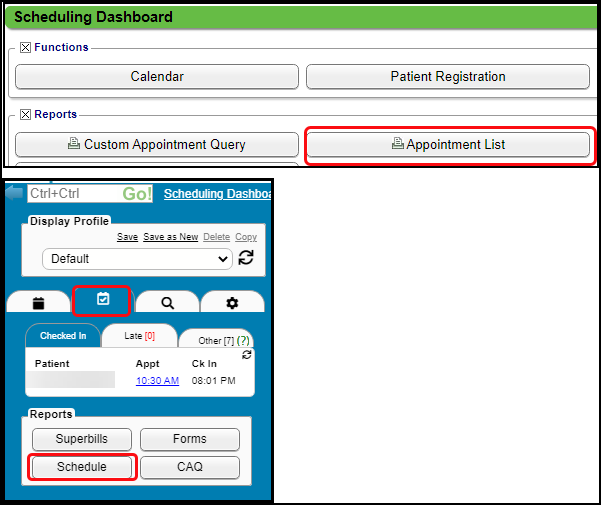The image size is (601, 505).
Task: Click the Display Profile refresh icon
Action: point(245,258)
